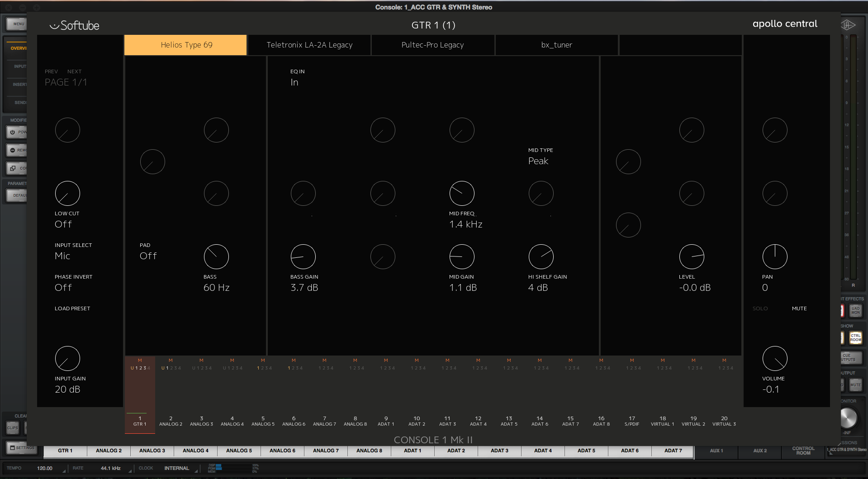The height and width of the screenshot is (479, 868).
Task: Open the bx_tuner tab
Action: coord(556,45)
